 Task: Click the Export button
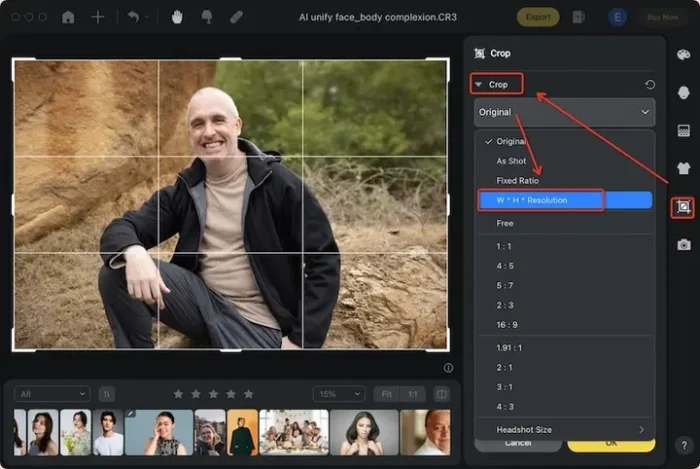[538, 17]
